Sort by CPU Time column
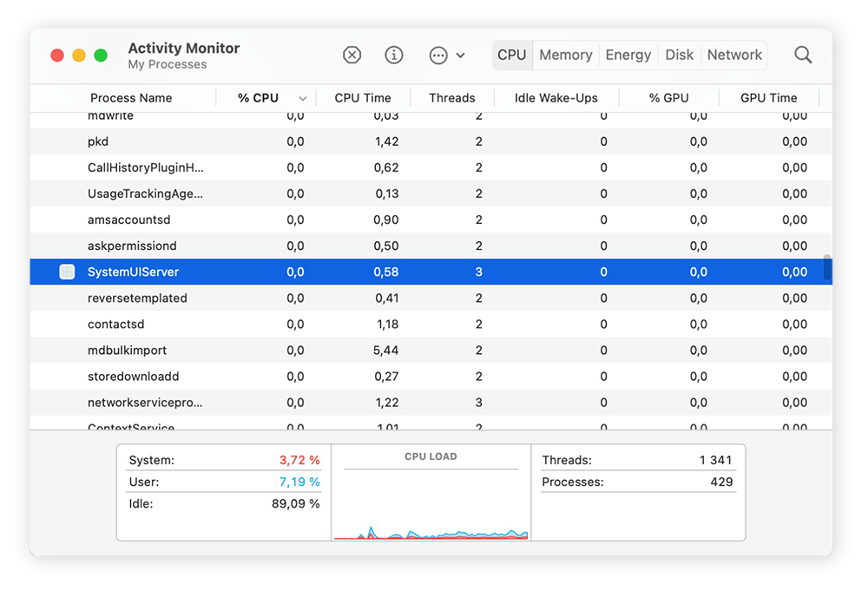868x591 pixels. [x=363, y=98]
